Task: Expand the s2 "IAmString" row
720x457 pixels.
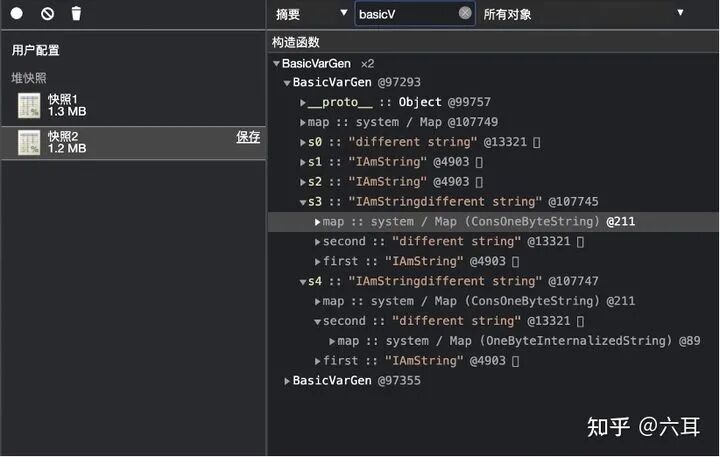Action: pyautogui.click(x=303, y=182)
